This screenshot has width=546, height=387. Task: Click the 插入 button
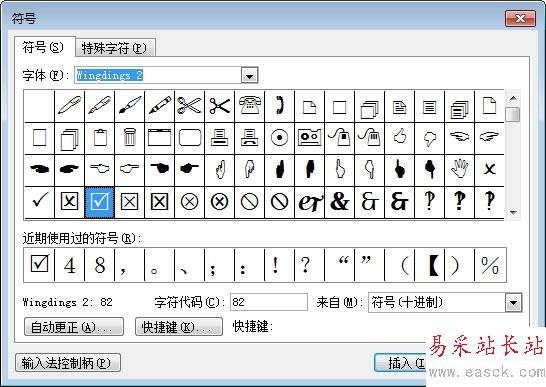400,363
